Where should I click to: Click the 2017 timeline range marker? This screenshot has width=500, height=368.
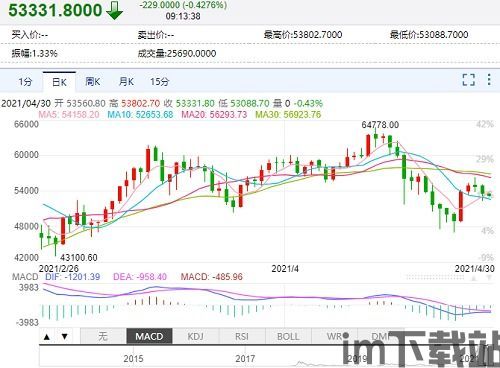pos(245,359)
